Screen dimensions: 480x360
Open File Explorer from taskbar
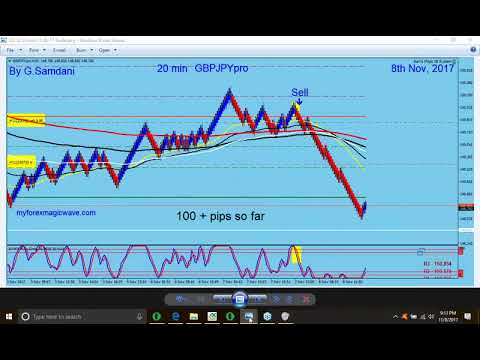[x=194, y=316]
